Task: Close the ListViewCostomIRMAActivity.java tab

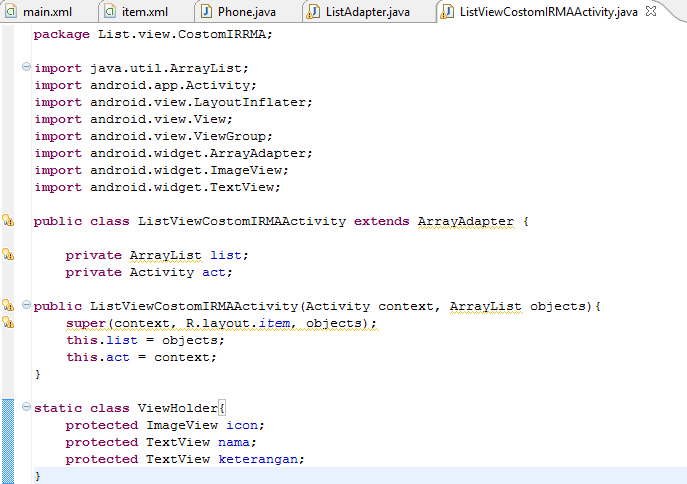Action: (x=651, y=11)
